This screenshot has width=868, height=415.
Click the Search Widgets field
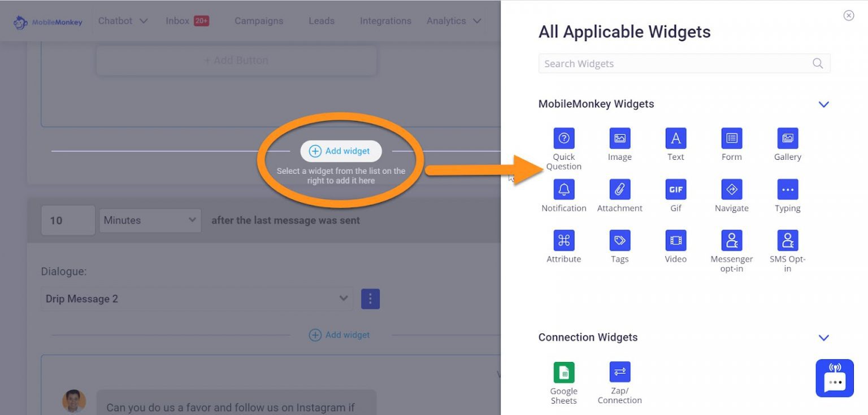tap(675, 64)
